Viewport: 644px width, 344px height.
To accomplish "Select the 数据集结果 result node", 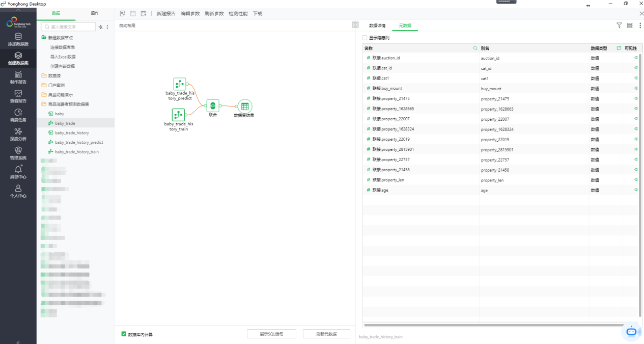I will (x=244, y=106).
